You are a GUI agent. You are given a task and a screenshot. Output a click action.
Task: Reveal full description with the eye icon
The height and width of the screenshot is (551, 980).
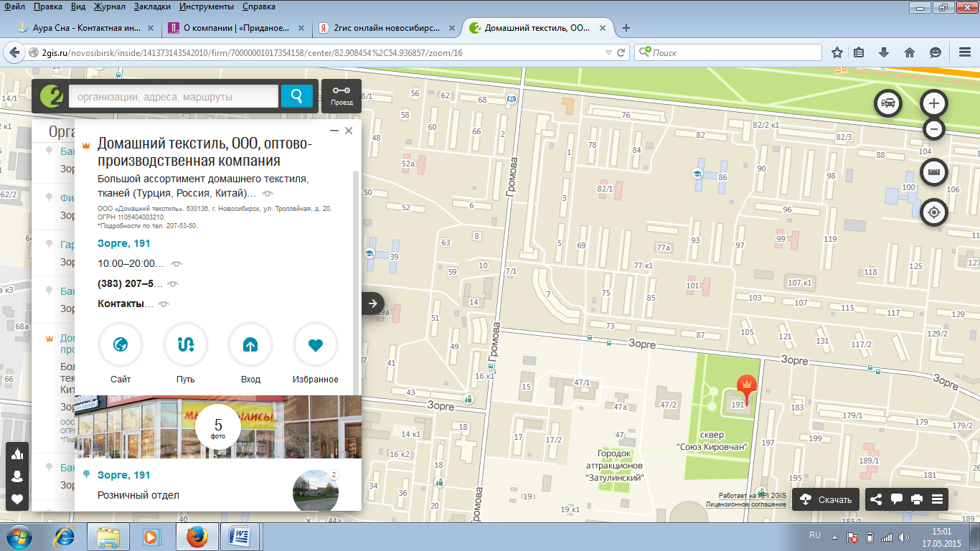[x=268, y=194]
